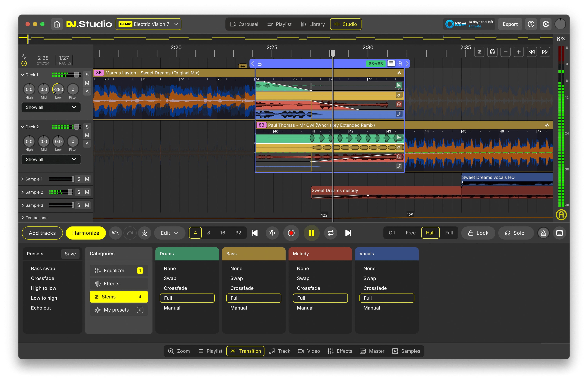
Task: Open Deck 1 Show all dropdown
Action: click(51, 107)
